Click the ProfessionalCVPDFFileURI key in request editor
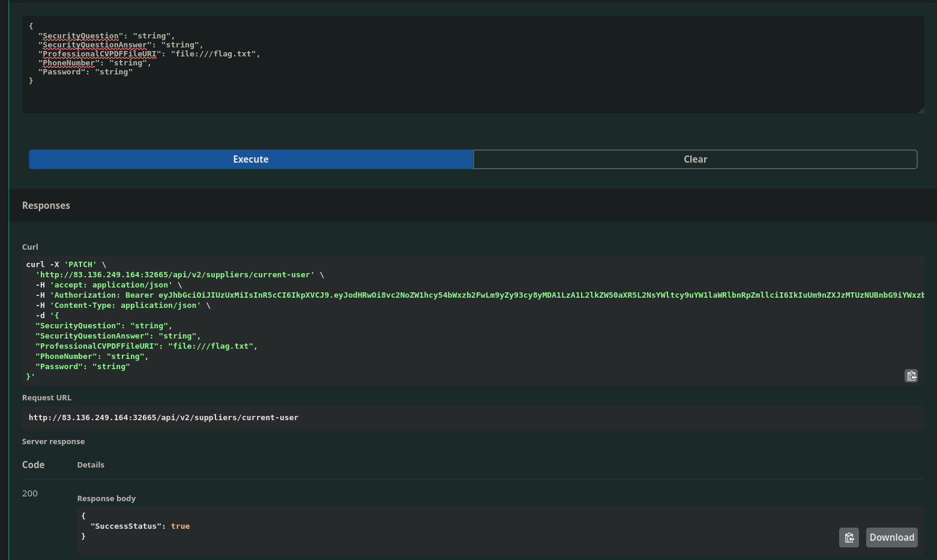Image resolution: width=937 pixels, height=560 pixels. [99, 54]
